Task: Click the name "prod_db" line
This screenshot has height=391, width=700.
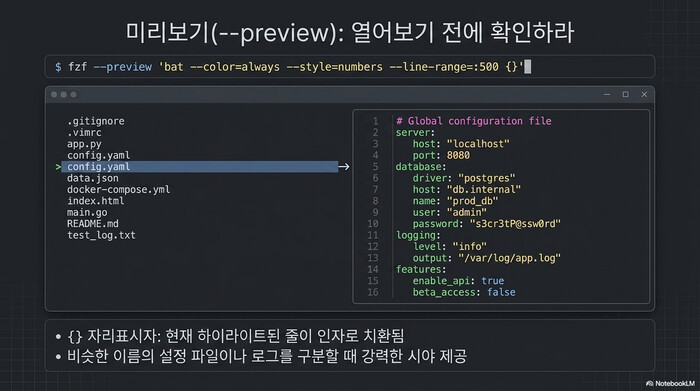Action: pyautogui.click(x=455, y=201)
